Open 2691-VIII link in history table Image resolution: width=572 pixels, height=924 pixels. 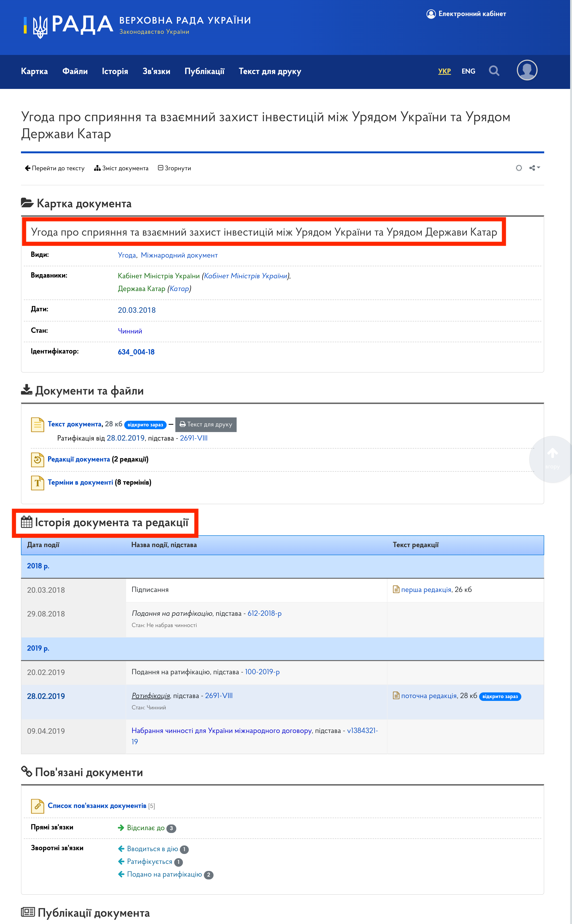tap(219, 696)
